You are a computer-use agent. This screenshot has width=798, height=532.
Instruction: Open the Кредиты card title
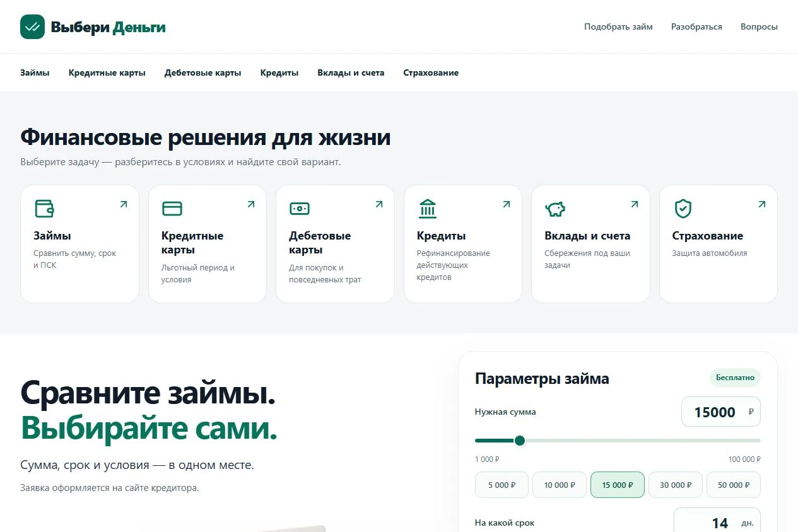coord(442,236)
